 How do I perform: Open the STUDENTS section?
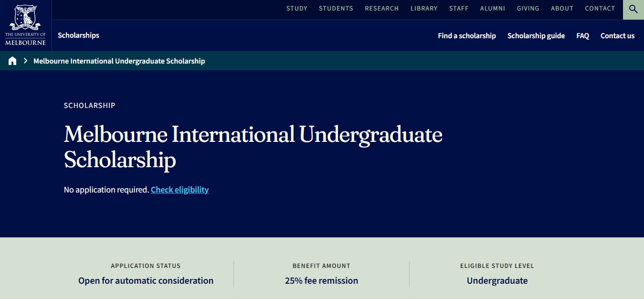(336, 8)
